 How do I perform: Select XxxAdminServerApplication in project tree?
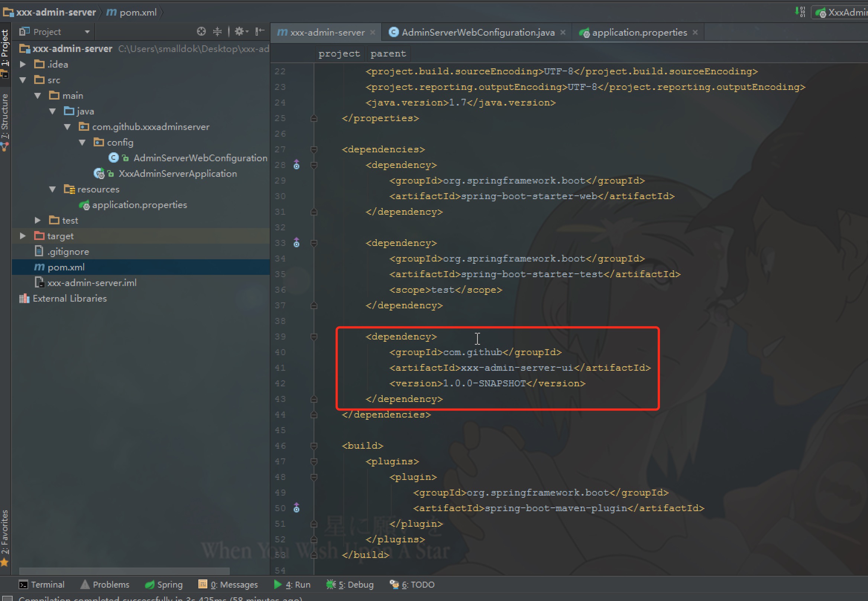[x=165, y=173]
